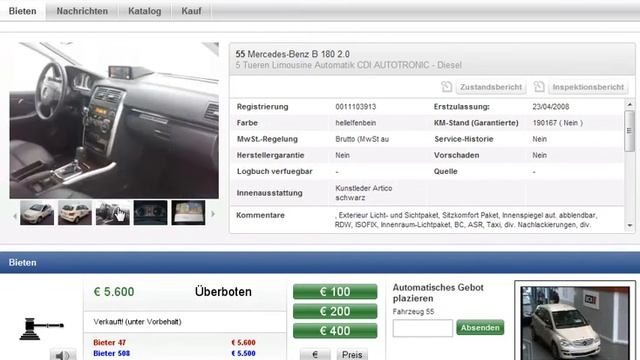640x360 pixels.
Task: Click the Erstzulassung date 23/04/2008
Action: (551, 107)
